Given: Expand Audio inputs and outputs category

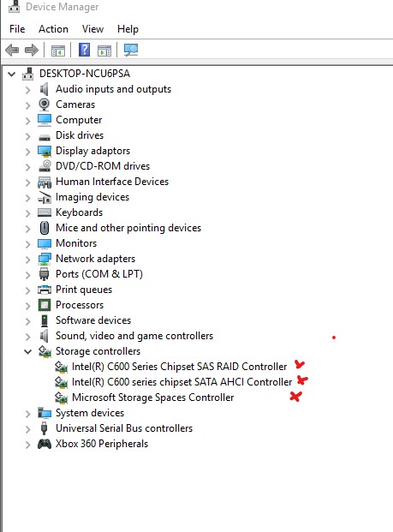Looking at the screenshot, I should [x=27, y=90].
